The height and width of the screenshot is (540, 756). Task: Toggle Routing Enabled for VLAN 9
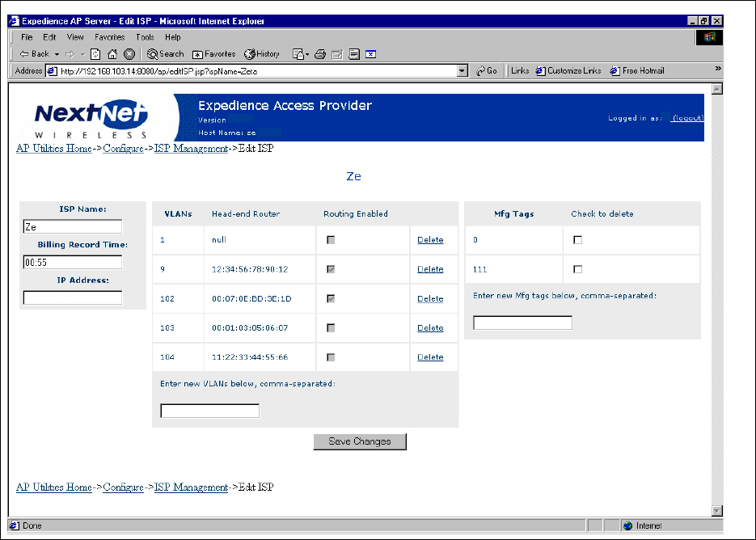click(331, 269)
